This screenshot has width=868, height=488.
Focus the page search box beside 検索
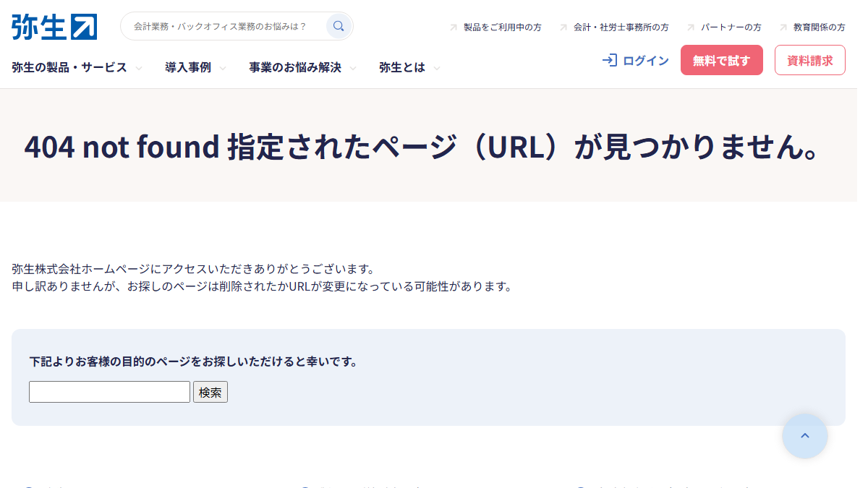click(x=110, y=392)
